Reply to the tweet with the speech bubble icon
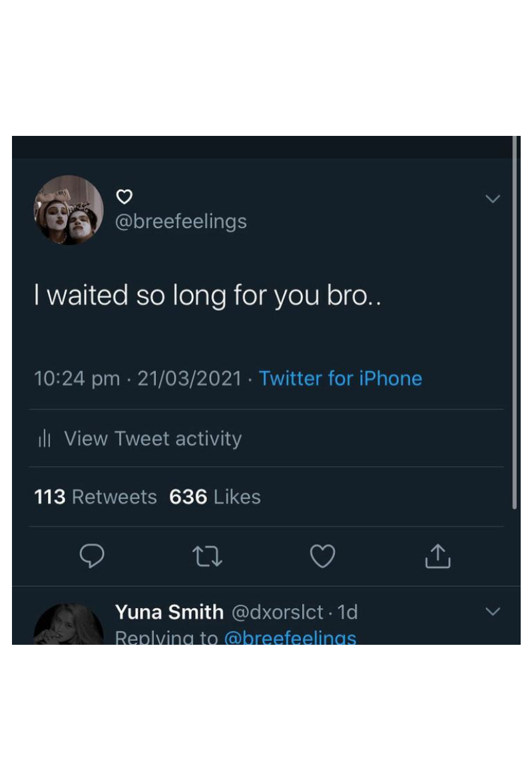 pos(92,556)
